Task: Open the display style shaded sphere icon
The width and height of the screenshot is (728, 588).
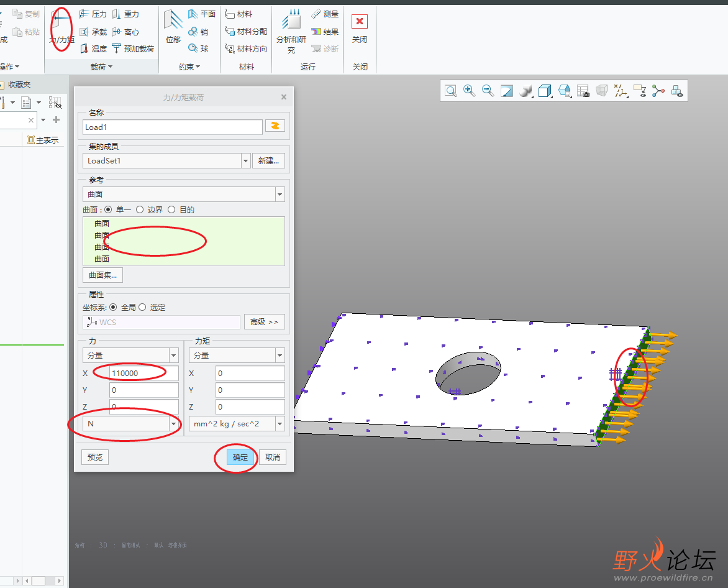Action: pyautogui.click(x=526, y=91)
